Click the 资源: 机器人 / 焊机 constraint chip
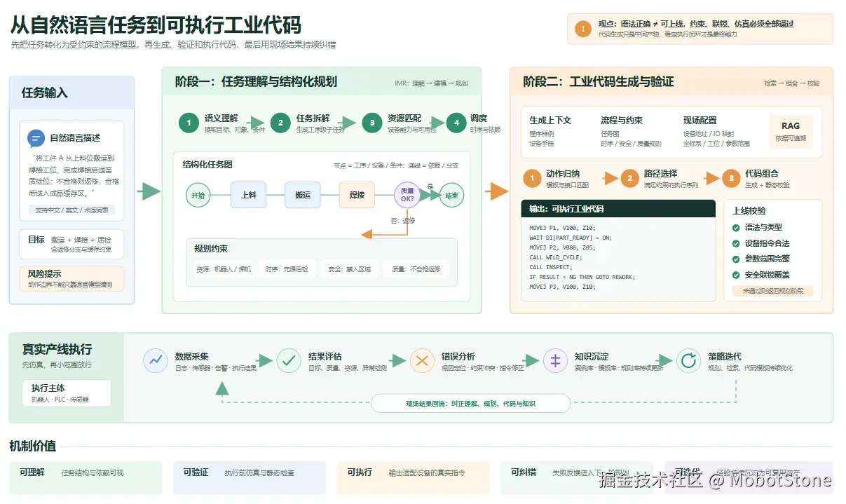This screenshot has width=846, height=504. point(223,268)
